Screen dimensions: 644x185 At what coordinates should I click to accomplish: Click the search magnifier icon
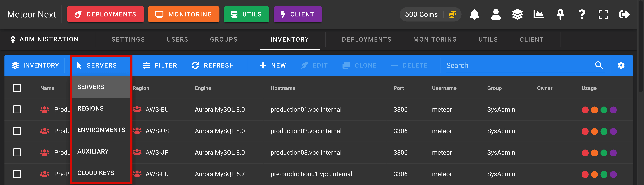tap(599, 65)
